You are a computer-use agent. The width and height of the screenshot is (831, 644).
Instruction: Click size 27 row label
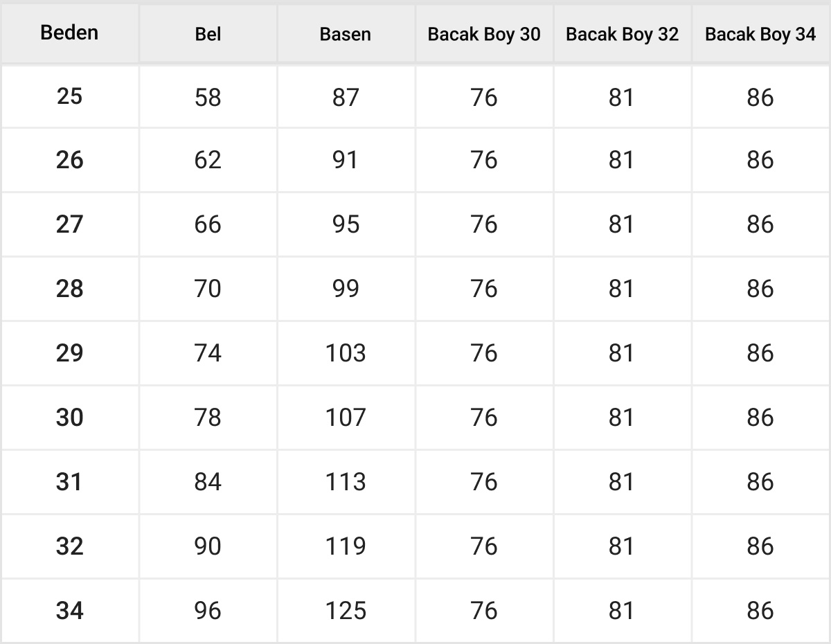click(x=69, y=224)
